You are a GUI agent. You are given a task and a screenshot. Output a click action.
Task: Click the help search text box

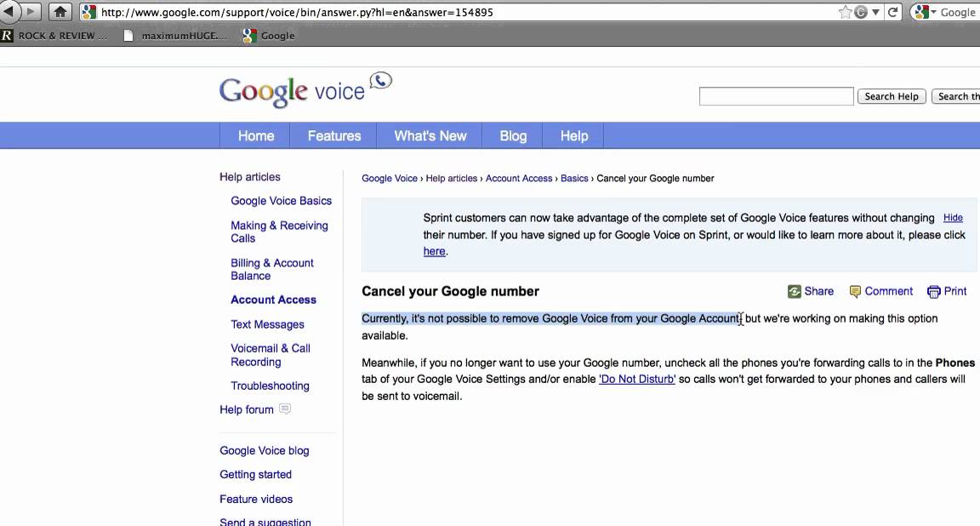coord(776,96)
